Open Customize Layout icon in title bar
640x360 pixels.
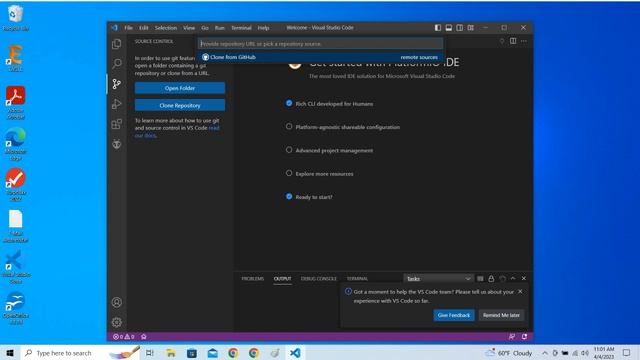(471, 27)
